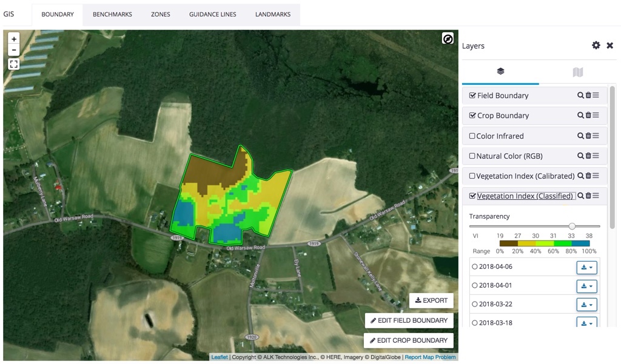The image size is (621, 364).
Task: Open Layers panel settings gear
Action: coord(596,45)
